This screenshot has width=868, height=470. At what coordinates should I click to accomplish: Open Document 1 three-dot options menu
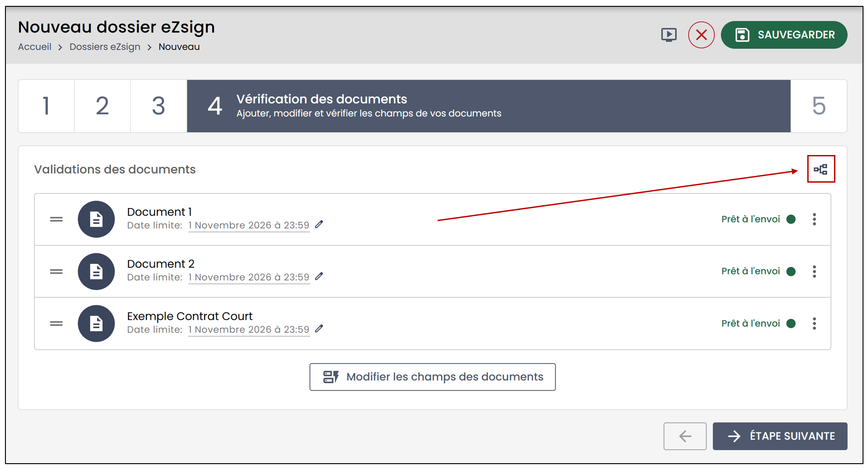815,219
